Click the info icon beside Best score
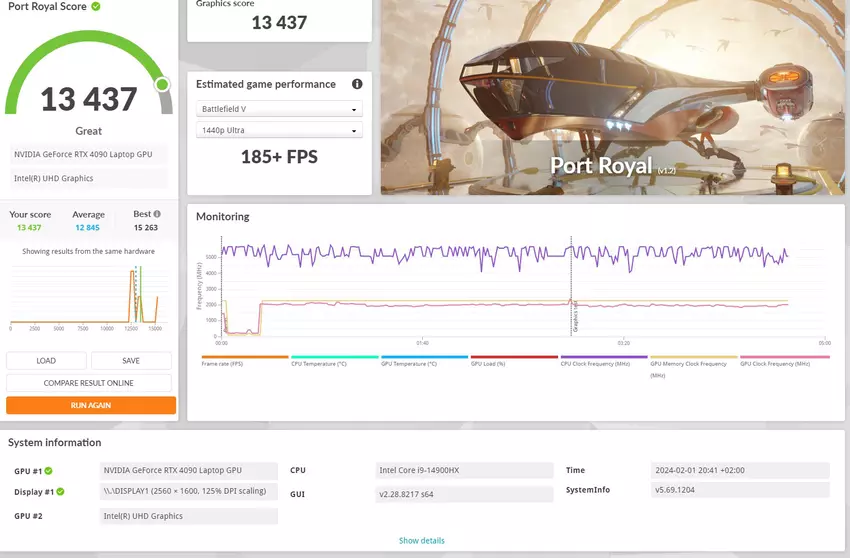Screen dimensions: 850x558 pos(157,214)
